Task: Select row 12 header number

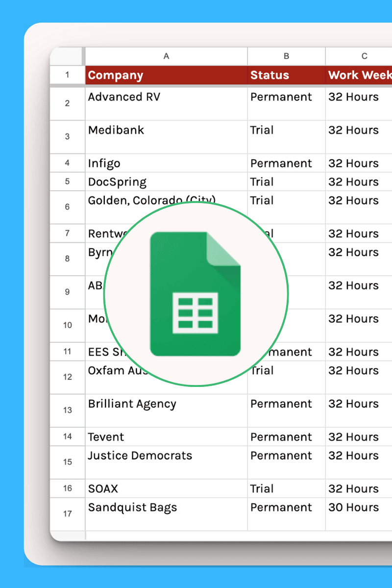Action: [67, 377]
